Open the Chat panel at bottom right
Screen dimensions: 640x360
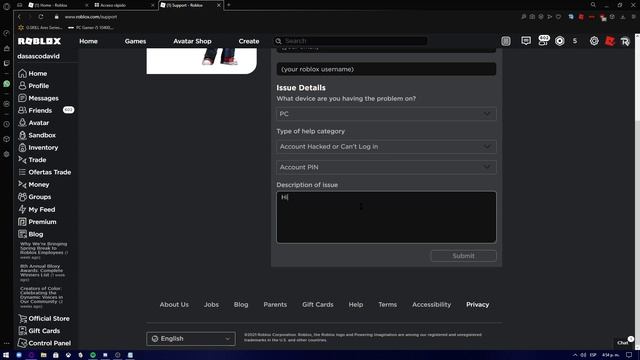click(623, 342)
